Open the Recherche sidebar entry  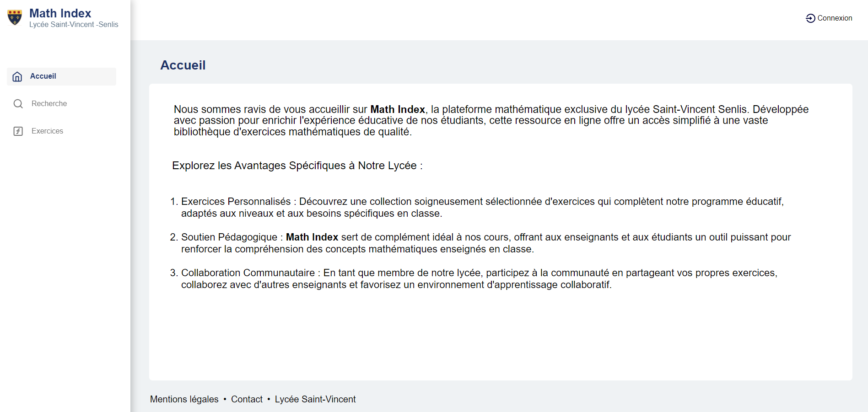coord(49,104)
